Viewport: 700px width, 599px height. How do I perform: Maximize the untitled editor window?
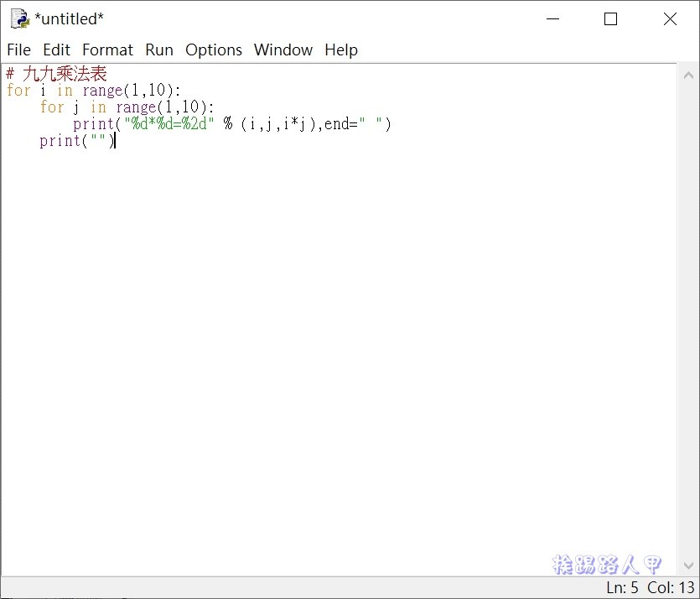point(610,18)
